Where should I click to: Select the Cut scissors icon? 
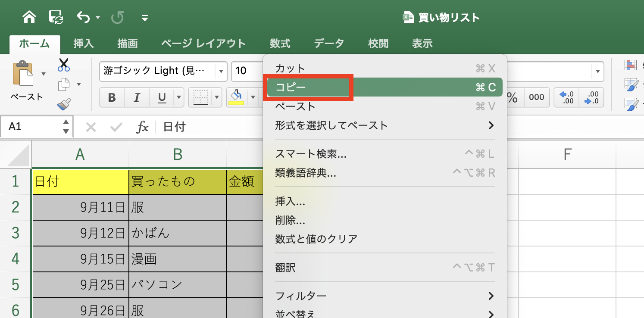(x=63, y=64)
